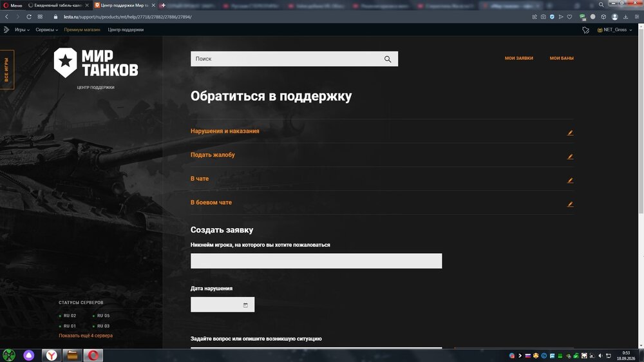Open calendar picker in Дата нарушения field
The width and height of the screenshot is (644, 362).
(245, 305)
